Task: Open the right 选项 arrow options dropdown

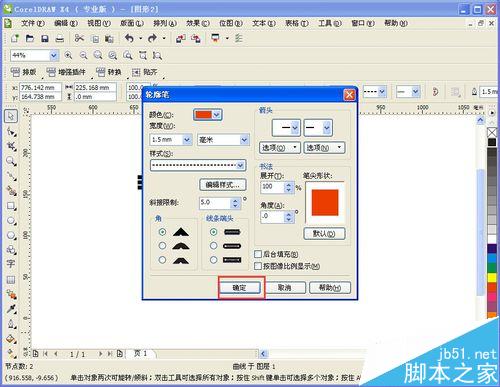Action: pos(324,148)
